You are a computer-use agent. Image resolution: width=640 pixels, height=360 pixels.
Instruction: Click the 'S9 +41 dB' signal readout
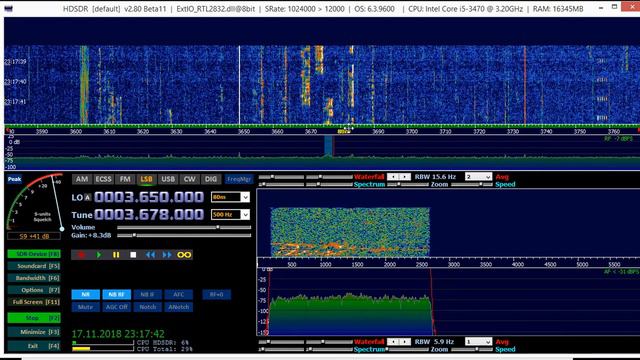[34, 236]
